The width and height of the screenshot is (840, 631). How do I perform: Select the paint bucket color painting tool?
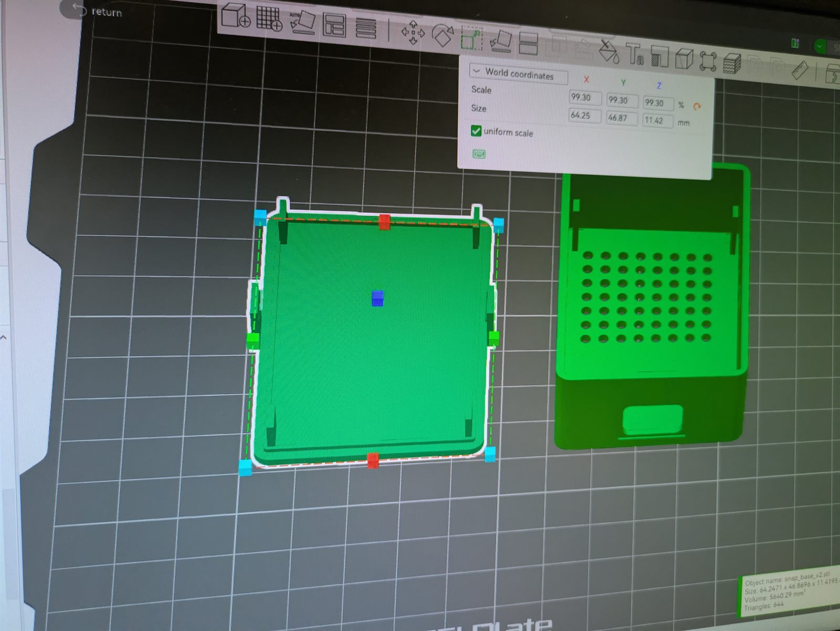point(609,51)
